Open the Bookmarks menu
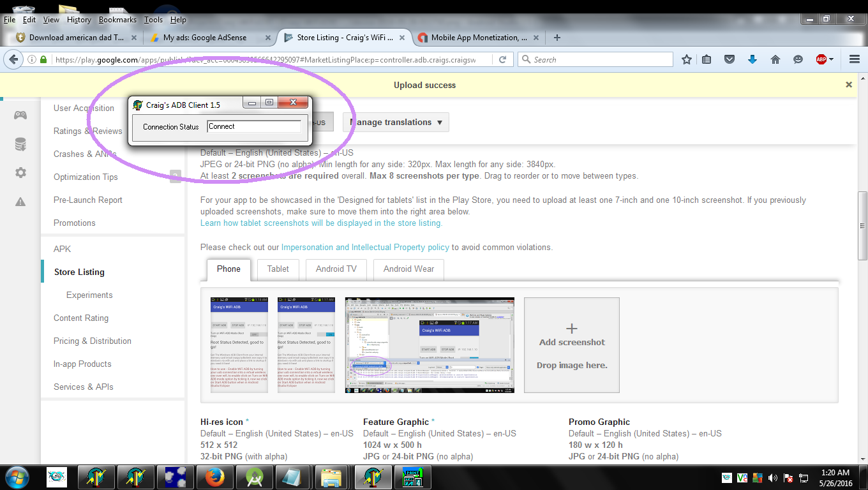This screenshot has width=868, height=490. 117,20
